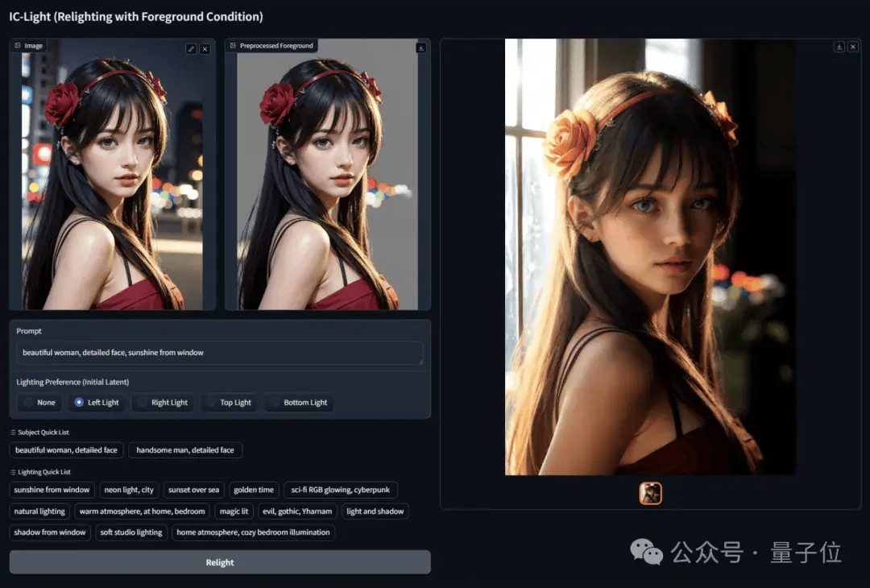Image resolution: width=870 pixels, height=588 pixels.
Task: Choose 'handsome man, detailed face' subject preset
Action: coord(185,450)
